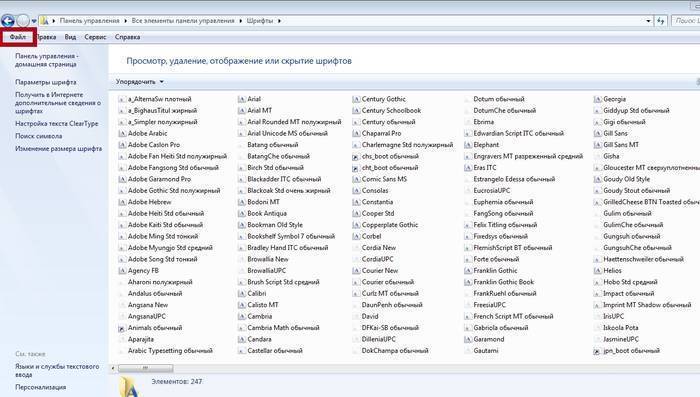The width and height of the screenshot is (700, 397).
Task: Click the Forward navigation arrow button
Action: (22, 21)
